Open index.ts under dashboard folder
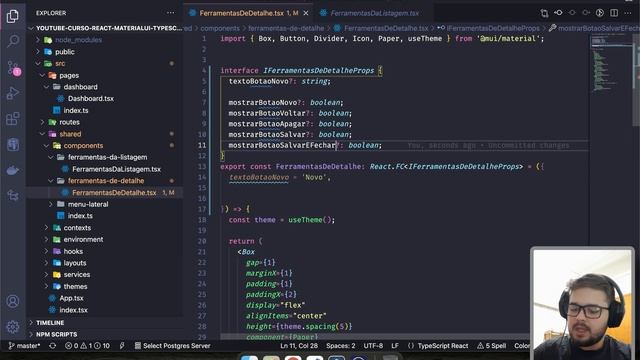Viewport: 640px width, 360px height. pos(76,111)
